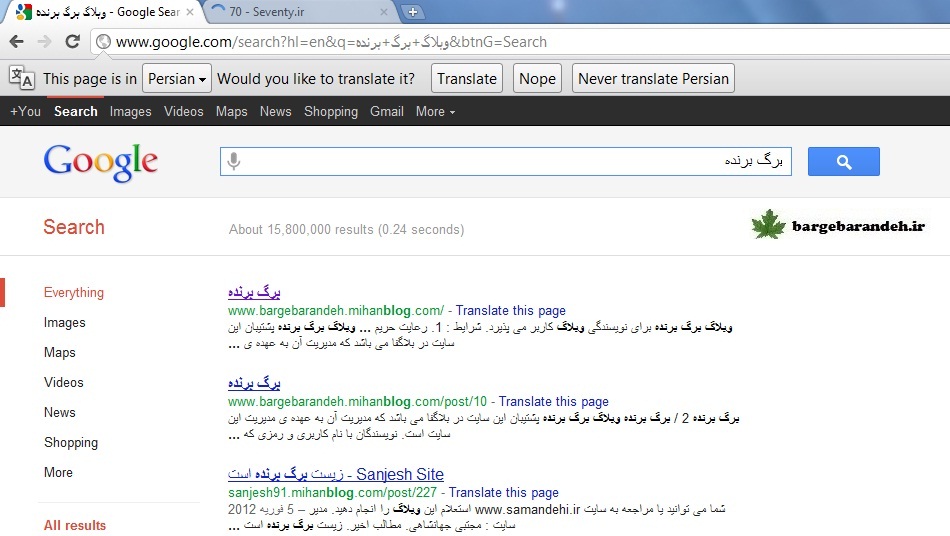Select Everything in the left sidebar
Image resolution: width=950 pixels, height=536 pixels.
coord(74,293)
